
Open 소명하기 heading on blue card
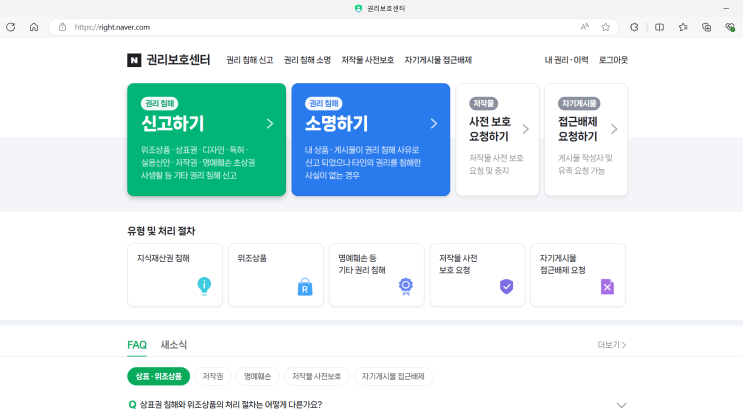click(336, 124)
